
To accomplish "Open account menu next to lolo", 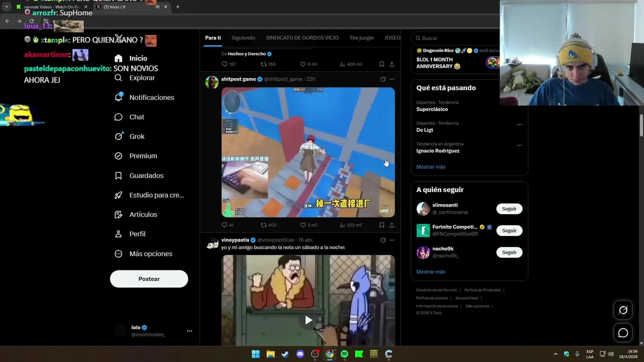I will point(190,331).
